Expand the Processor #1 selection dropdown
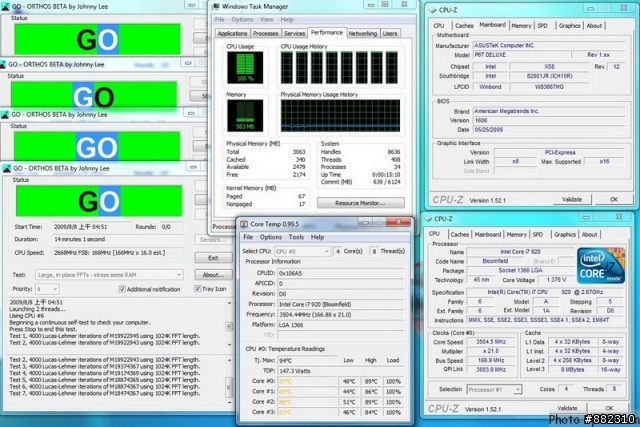Image resolution: width=640 pixels, height=427 pixels. (494, 389)
